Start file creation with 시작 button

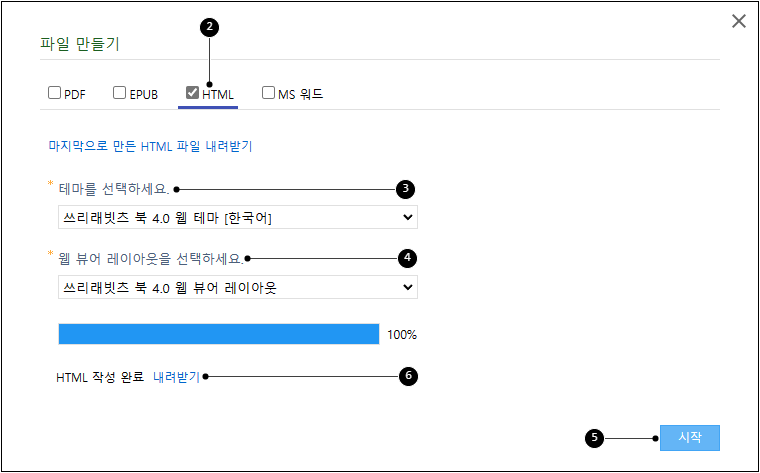tap(690, 438)
